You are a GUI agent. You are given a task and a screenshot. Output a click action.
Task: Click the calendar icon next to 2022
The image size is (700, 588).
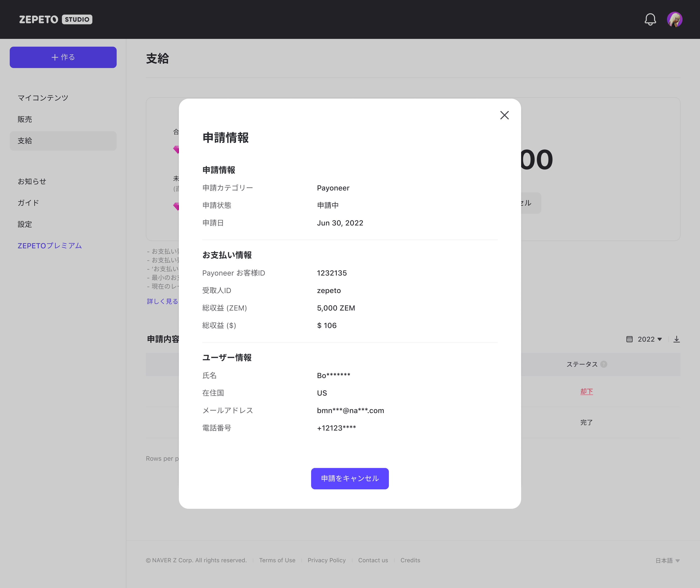coord(629,339)
